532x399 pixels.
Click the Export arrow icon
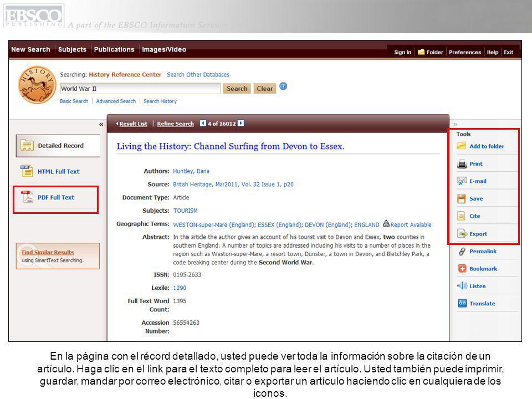click(x=462, y=233)
